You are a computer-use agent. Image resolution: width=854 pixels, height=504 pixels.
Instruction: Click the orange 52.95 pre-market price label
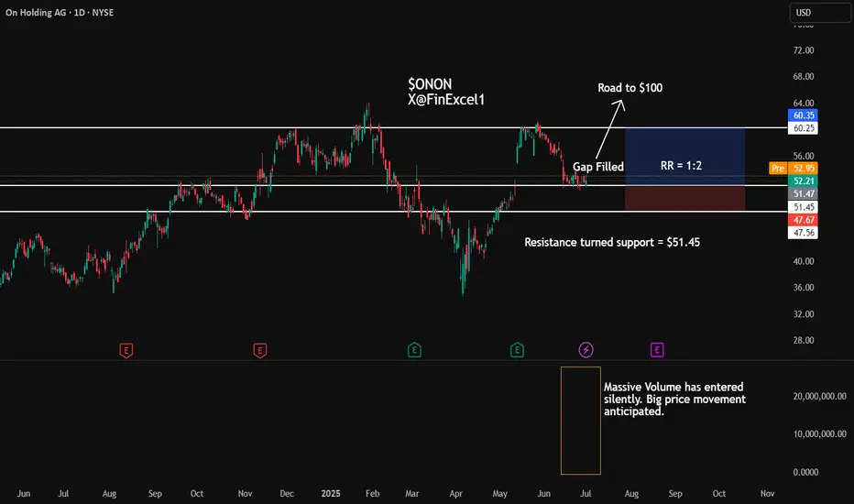click(803, 169)
